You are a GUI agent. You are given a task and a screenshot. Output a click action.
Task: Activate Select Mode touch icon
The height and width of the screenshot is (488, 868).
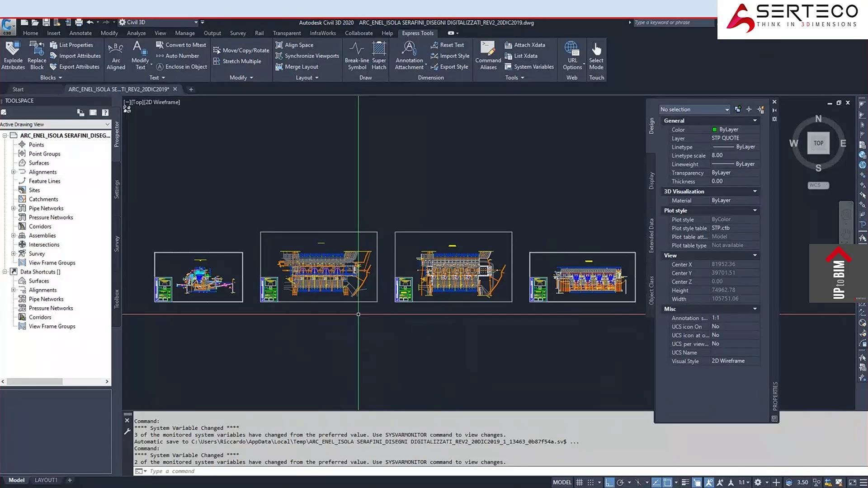[x=596, y=55]
